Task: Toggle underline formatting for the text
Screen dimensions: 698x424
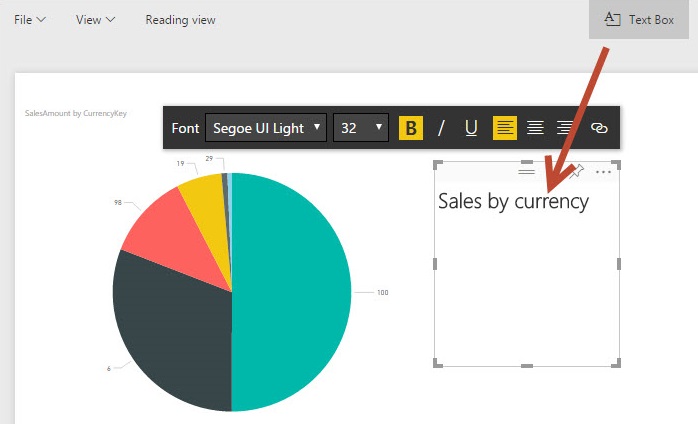Action: 471,128
